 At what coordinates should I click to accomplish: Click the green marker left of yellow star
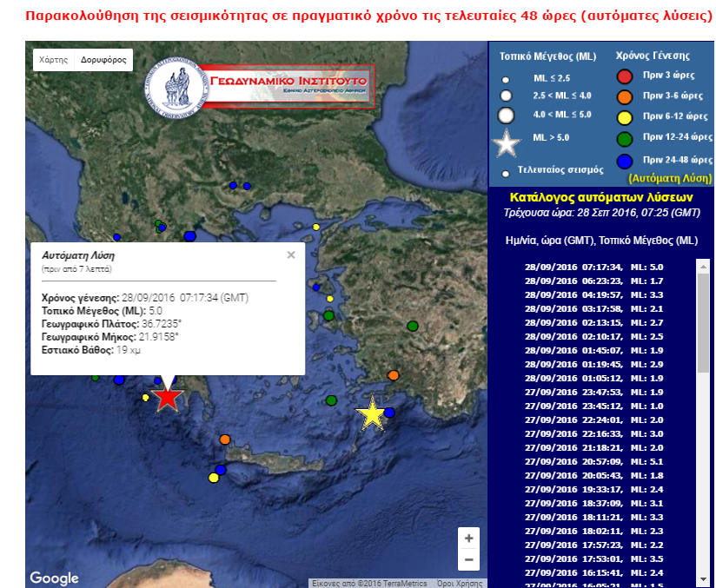tap(331, 400)
